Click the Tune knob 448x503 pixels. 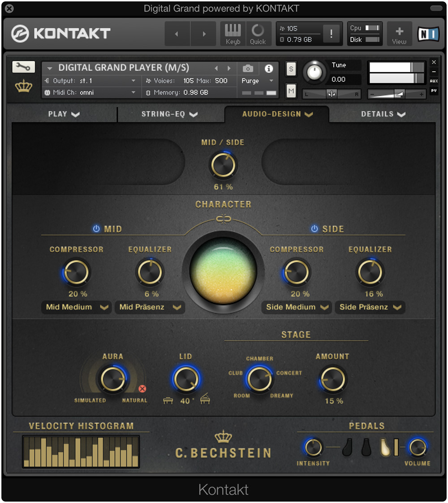[x=314, y=72]
